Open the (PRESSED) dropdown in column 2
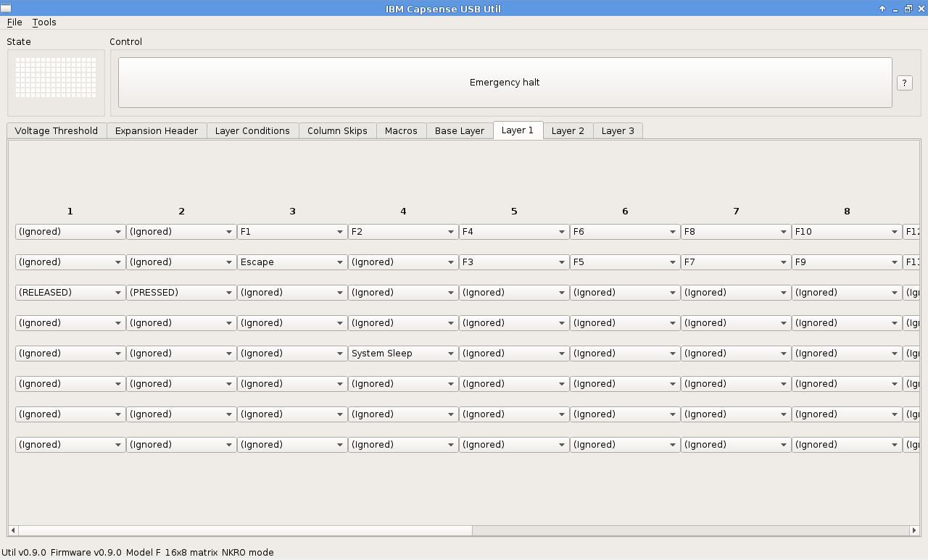928x560 pixels. 181,293
